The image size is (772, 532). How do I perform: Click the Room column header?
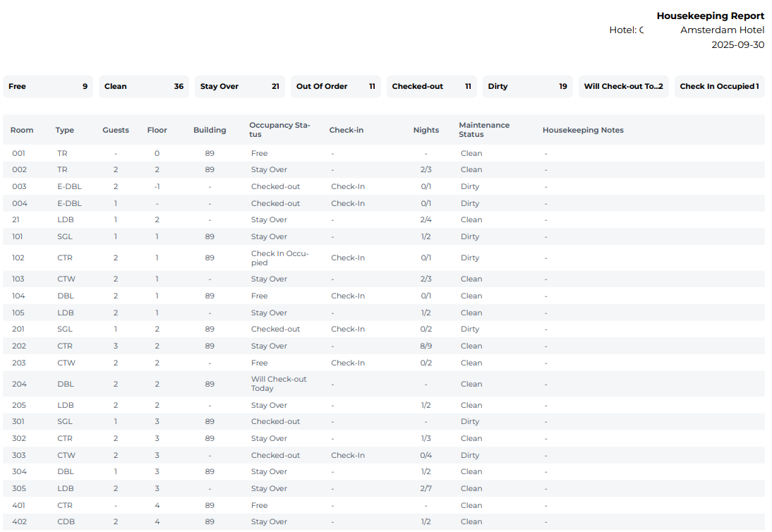click(22, 130)
